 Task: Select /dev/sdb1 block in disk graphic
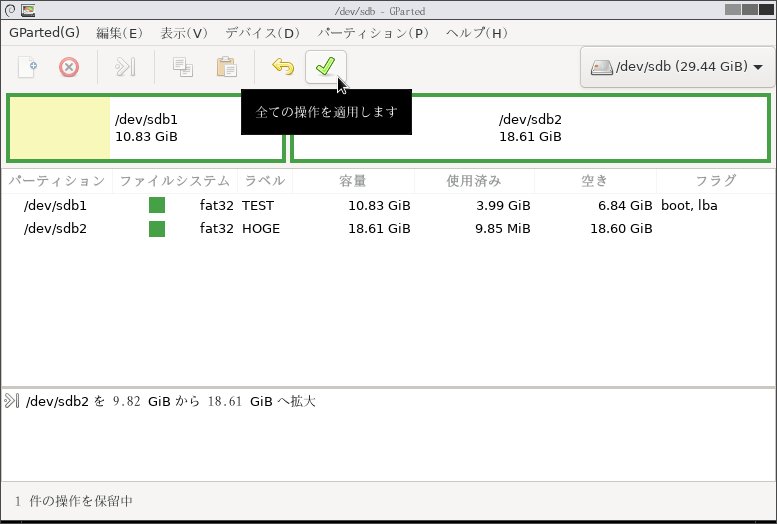146,128
